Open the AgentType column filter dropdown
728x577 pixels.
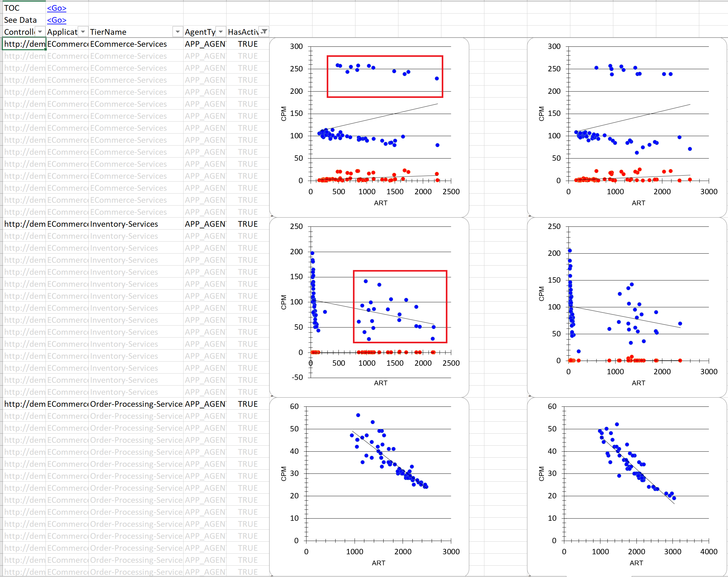[221, 32]
